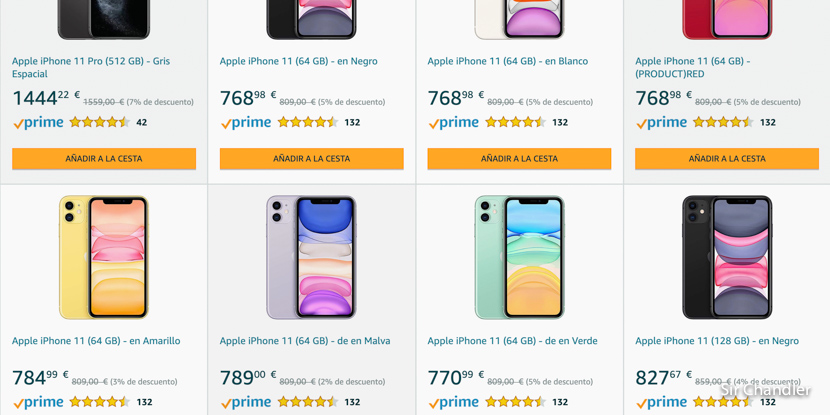
Task: Click Prime badge on black iPhone 11 64 GB
Action: click(246, 123)
